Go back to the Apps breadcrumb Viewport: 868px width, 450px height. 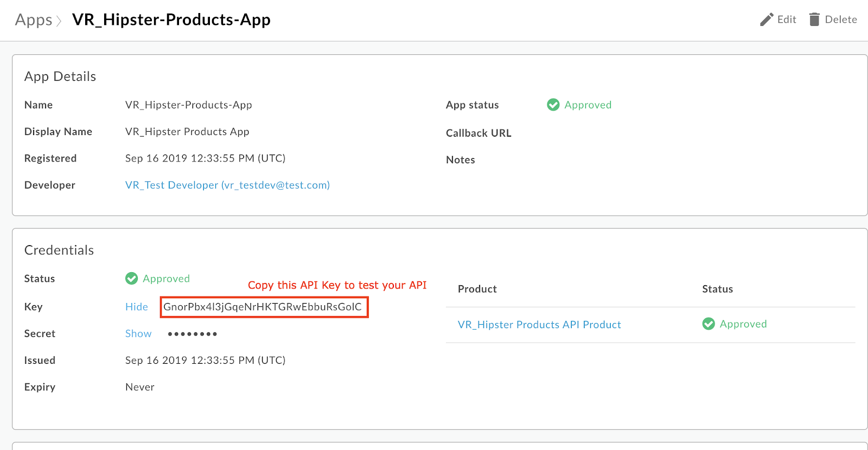point(34,20)
